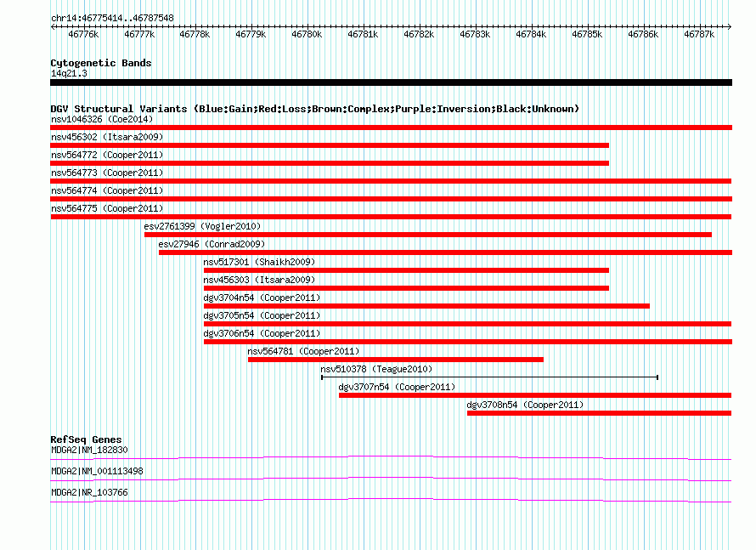
Task: Click the 46785k ruler mark
Action: 587,34
